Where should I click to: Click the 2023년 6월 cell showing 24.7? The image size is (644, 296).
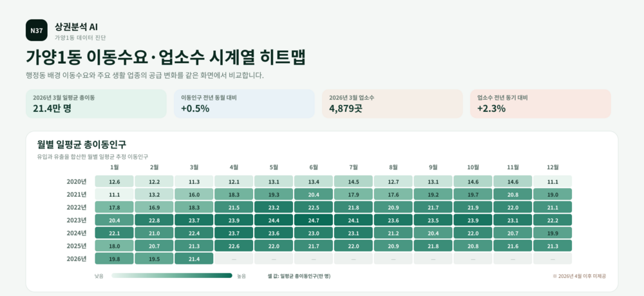point(314,220)
